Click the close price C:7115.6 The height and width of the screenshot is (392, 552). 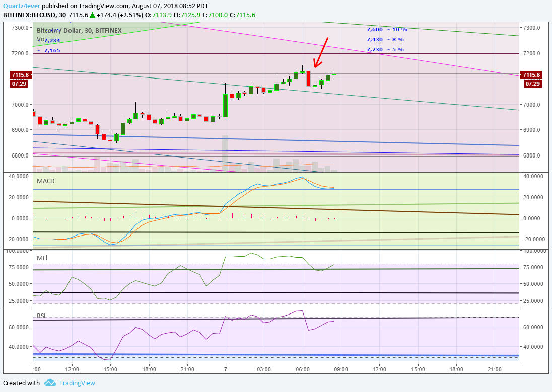pyautogui.click(x=242, y=15)
